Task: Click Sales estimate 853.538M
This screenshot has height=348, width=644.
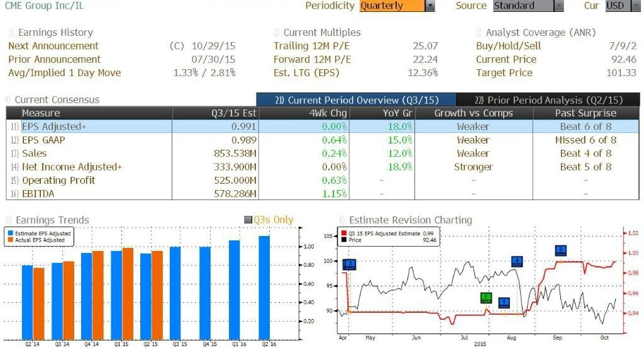Action: pos(235,154)
